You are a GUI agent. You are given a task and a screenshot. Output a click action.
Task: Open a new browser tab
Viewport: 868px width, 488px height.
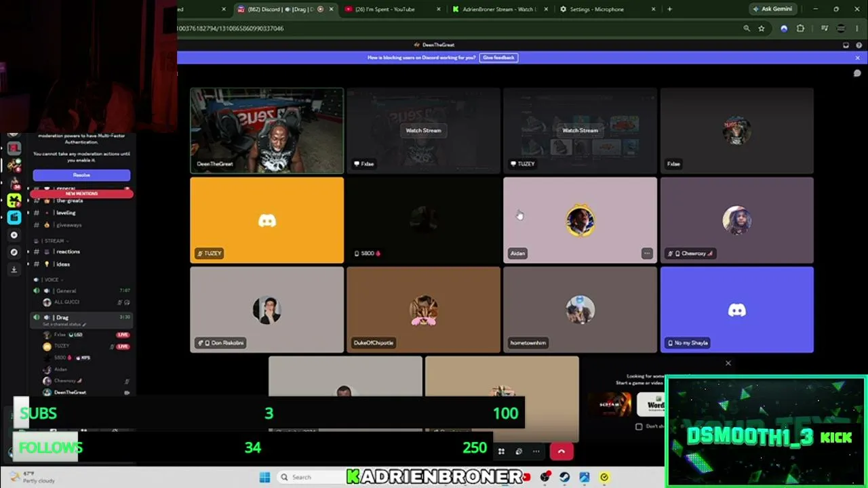[x=669, y=9]
